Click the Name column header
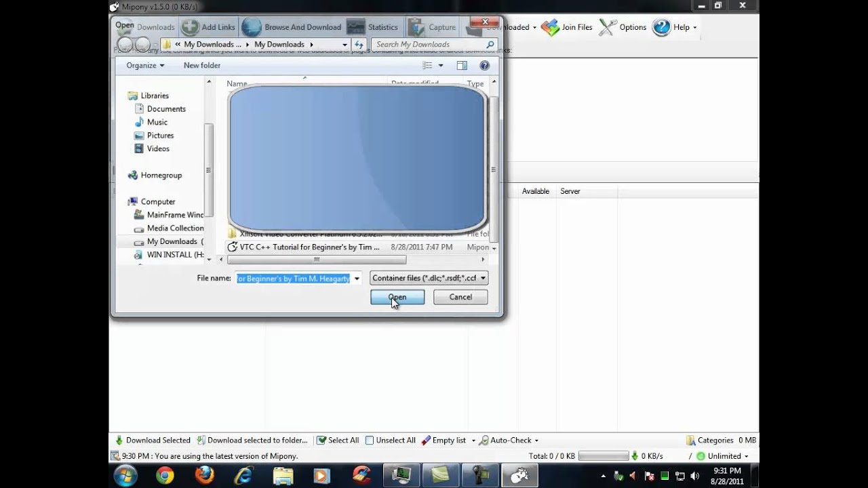This screenshot has height=488, width=868. (237, 84)
